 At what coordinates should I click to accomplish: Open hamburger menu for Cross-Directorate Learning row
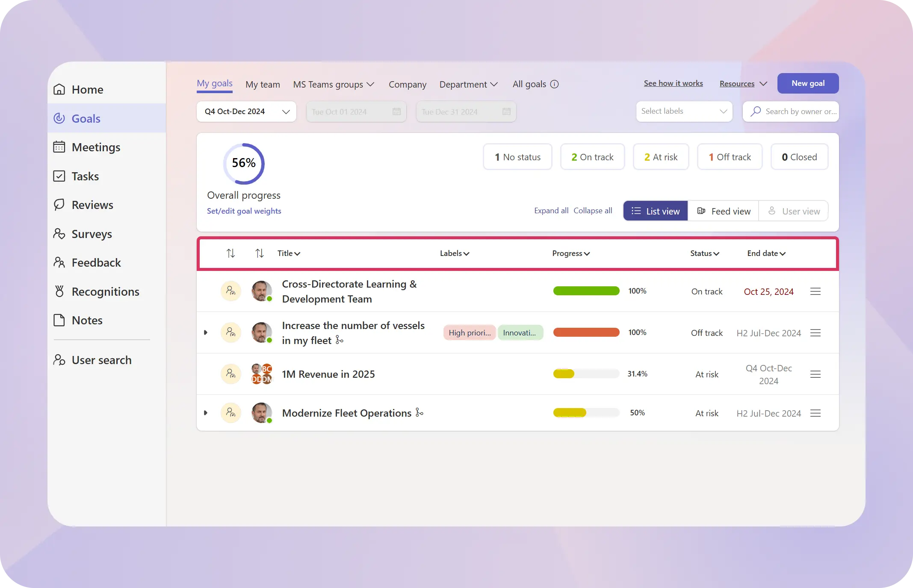[815, 291]
